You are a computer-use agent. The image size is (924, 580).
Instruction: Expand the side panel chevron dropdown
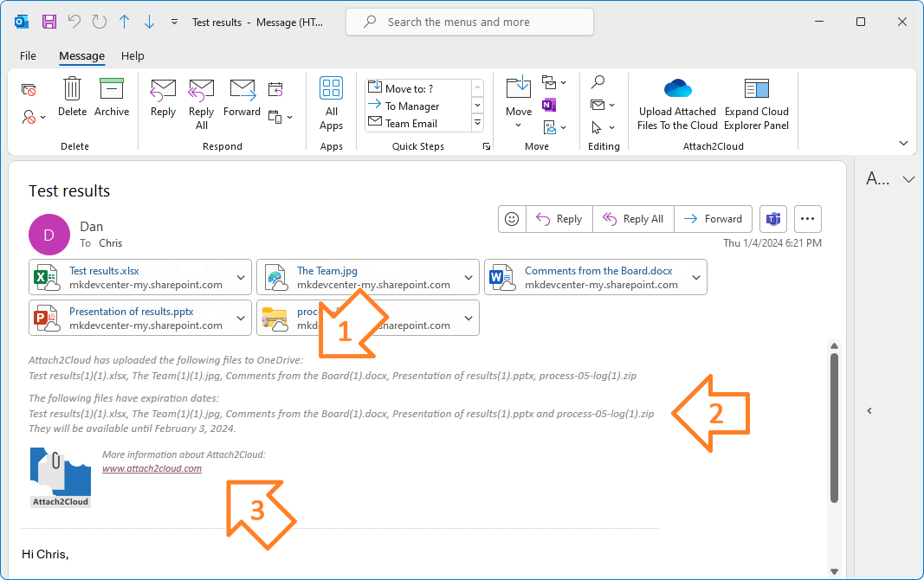tap(908, 179)
